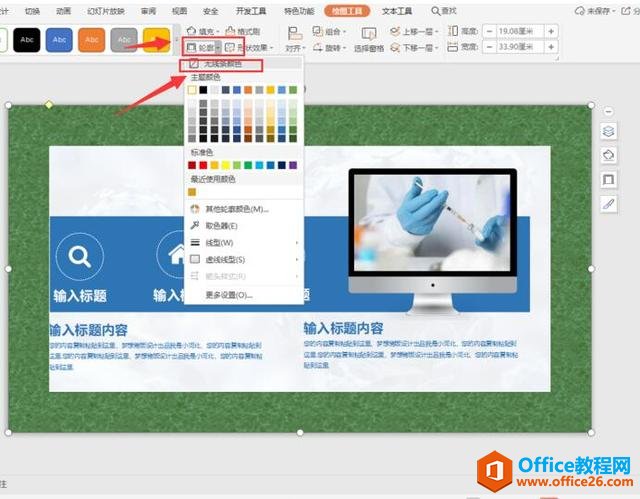Expand the 上移一层 dropdown arrow
The image size is (640, 499).
(x=436, y=31)
